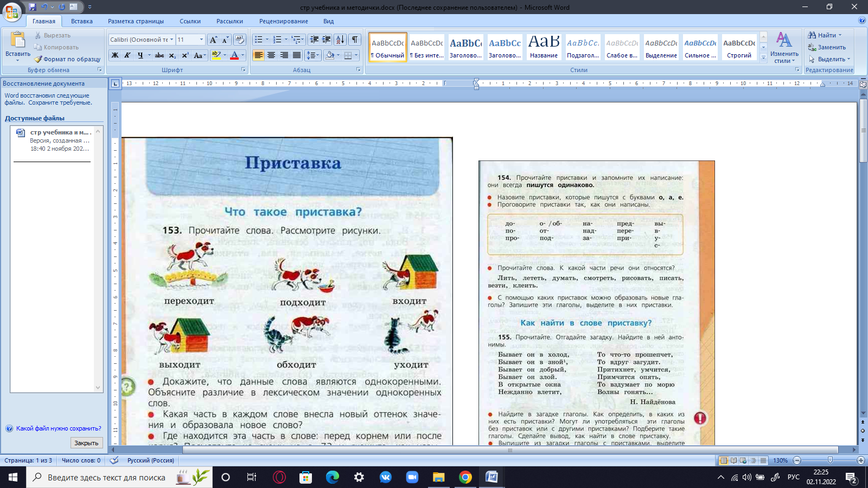This screenshot has width=868, height=488.
Task: Click the Windows Start button
Action: 13,477
